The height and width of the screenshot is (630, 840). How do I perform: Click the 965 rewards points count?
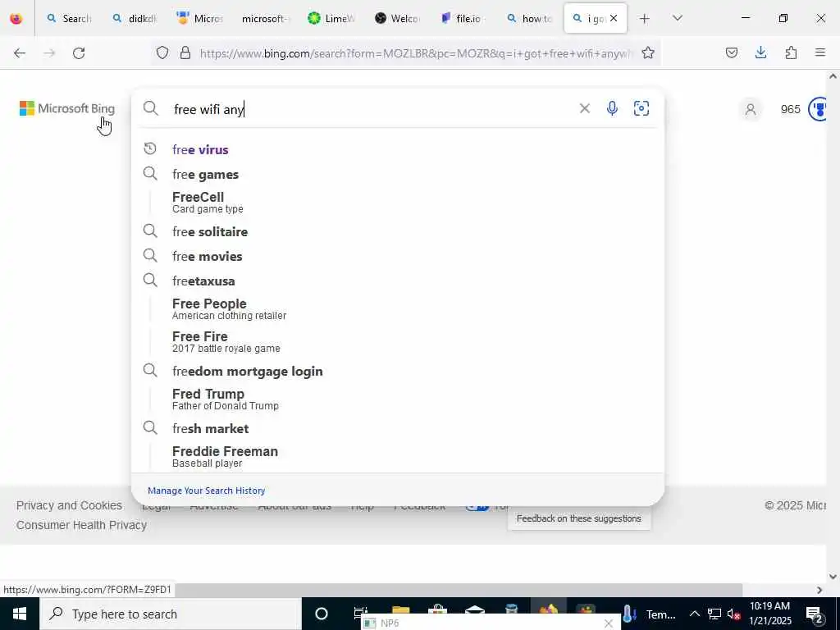[x=790, y=109]
